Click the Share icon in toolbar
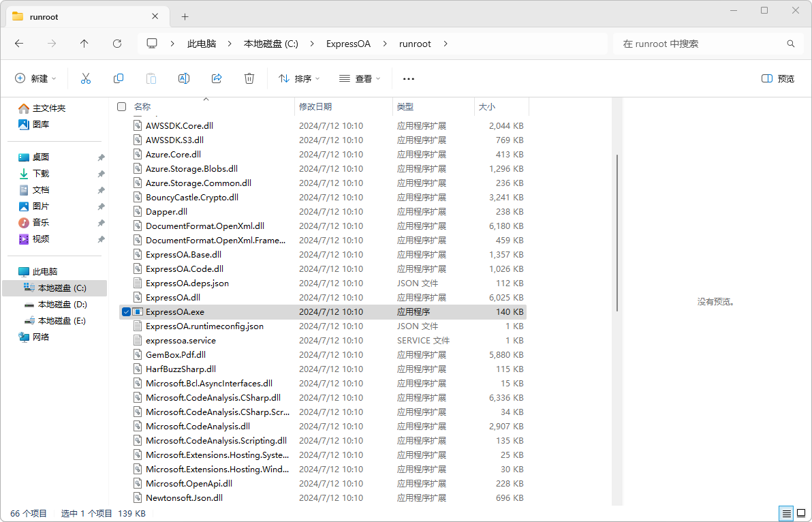Screen dimensions: 812x522 217,78
